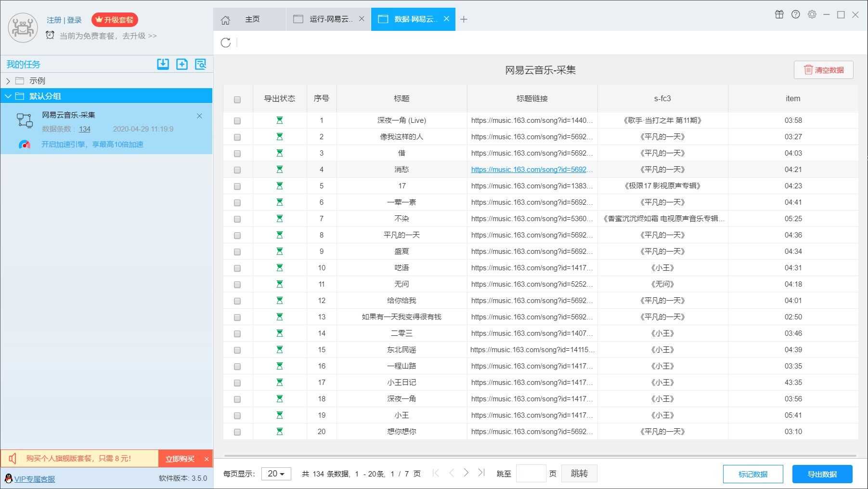Screen dimensions: 868x489
Task: Remove the 网易云音乐-采集 task with X
Action: (199, 116)
